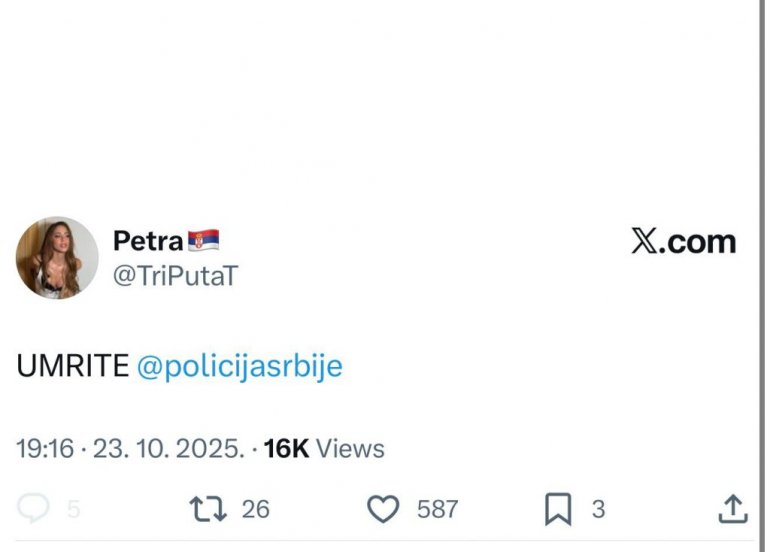The height and width of the screenshot is (552, 770).
Task: Click the display name Petra
Action: [x=148, y=241]
